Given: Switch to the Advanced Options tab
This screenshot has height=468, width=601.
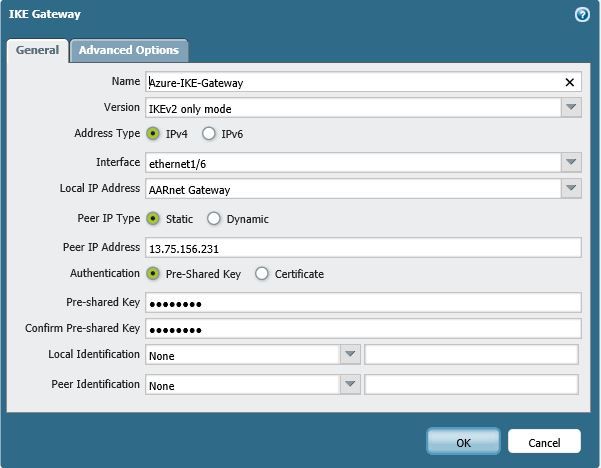Looking at the screenshot, I should [x=128, y=50].
